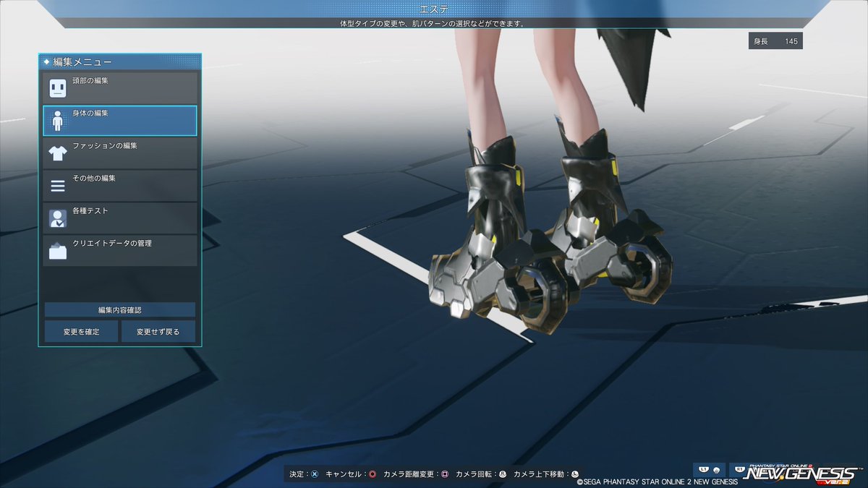
Task: Confirm changes with the 変更を確定 button
Action: [81, 332]
